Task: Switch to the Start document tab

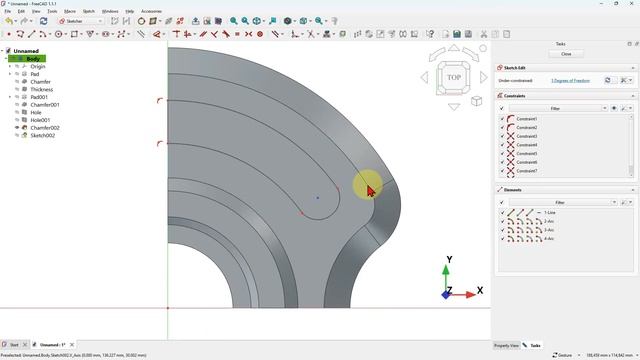Action: click(14, 345)
